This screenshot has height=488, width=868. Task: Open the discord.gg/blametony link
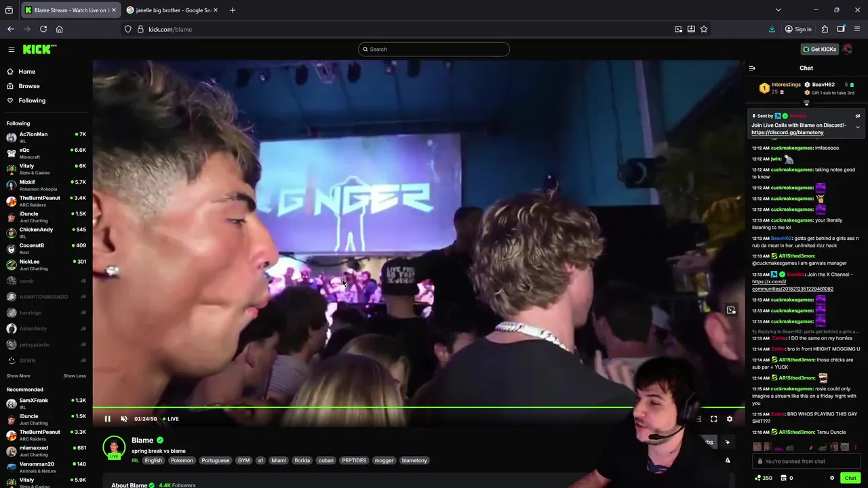(x=787, y=133)
